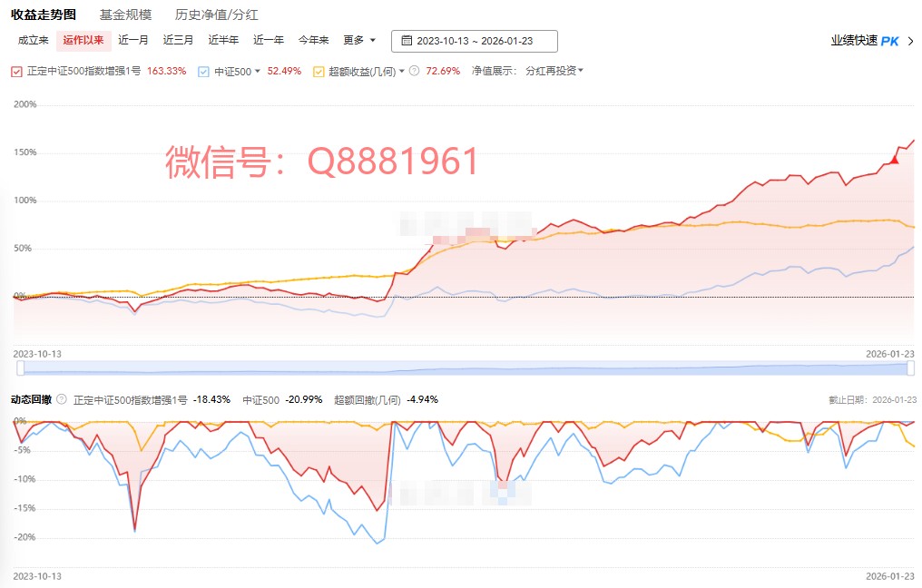
Task: Open the 业绩快速 PK comparison link
Action: [x=864, y=41]
